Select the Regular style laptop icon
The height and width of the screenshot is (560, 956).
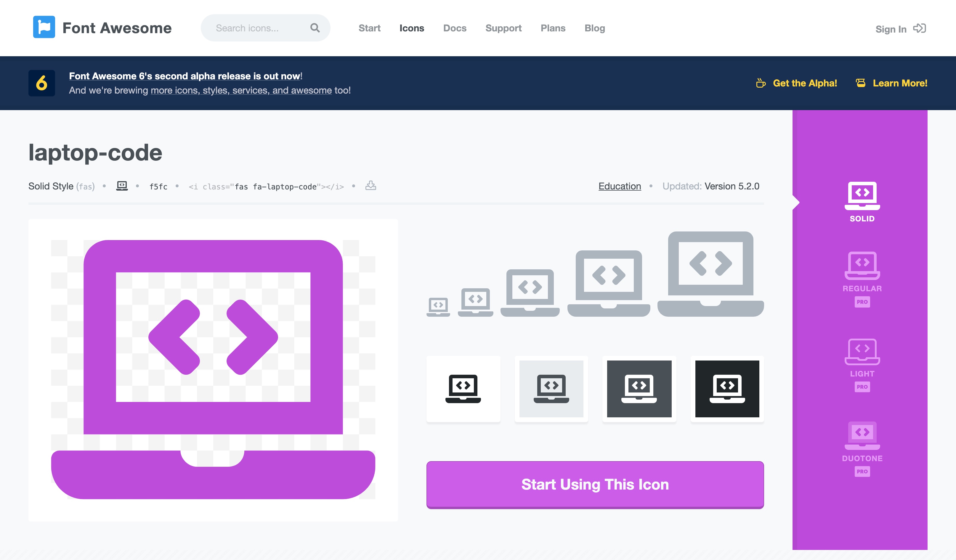pos(862,266)
